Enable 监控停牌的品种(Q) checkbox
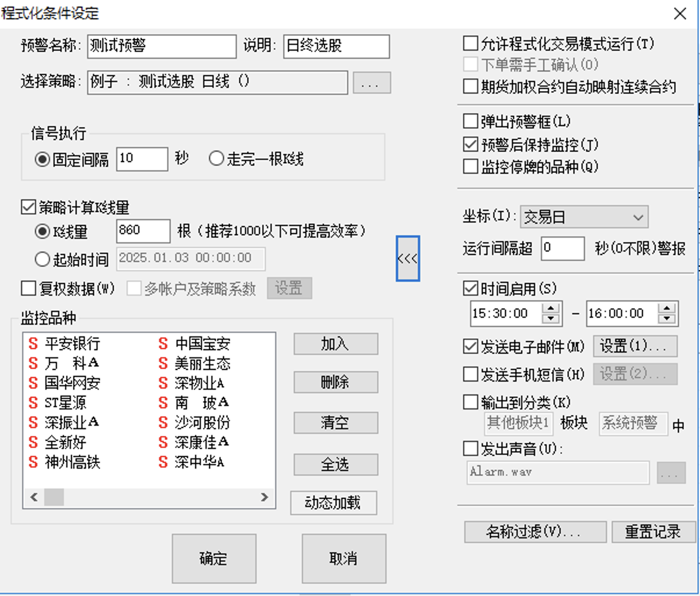The height and width of the screenshot is (596, 700). (x=471, y=167)
